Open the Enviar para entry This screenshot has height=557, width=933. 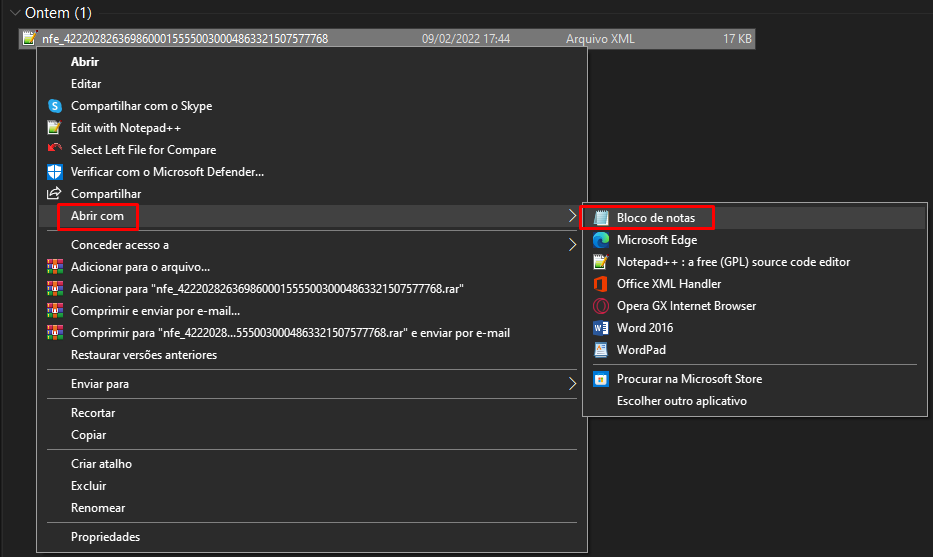(x=100, y=384)
